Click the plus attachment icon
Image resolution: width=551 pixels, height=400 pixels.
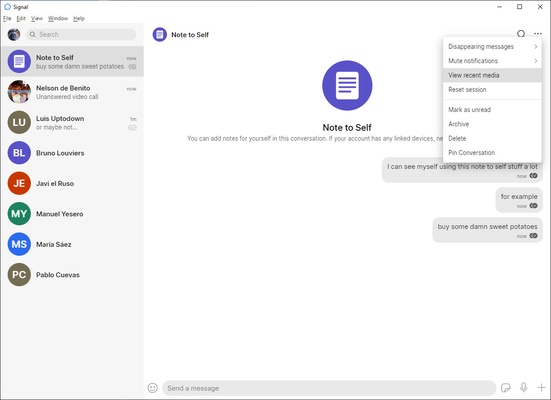click(x=541, y=387)
